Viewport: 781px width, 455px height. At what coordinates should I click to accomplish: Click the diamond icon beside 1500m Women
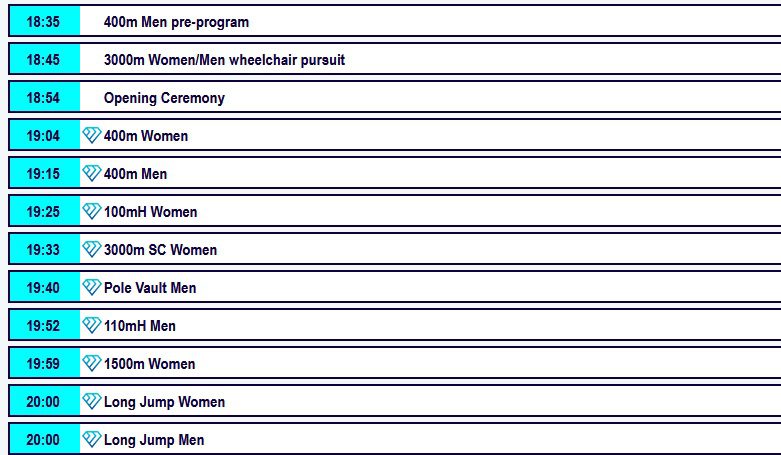tap(92, 363)
